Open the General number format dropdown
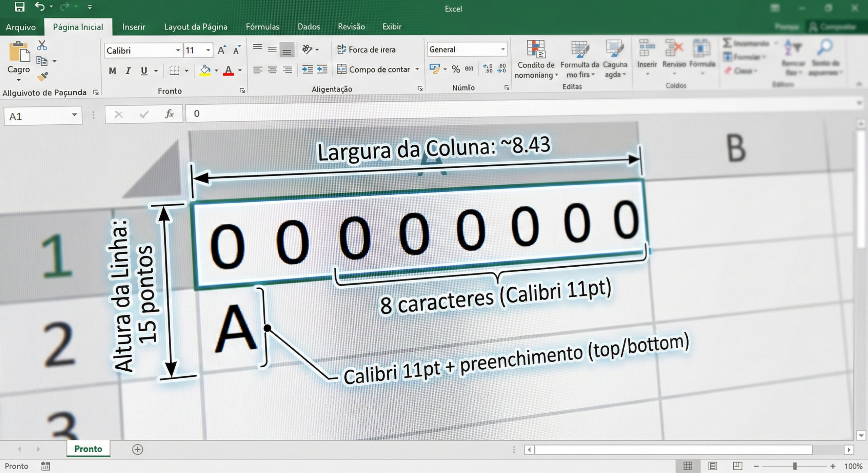 503,49
